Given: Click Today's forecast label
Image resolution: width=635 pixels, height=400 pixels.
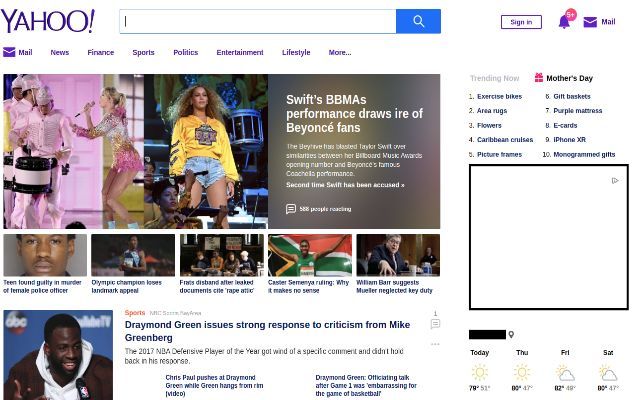Looking at the screenshot, I should (479, 353).
